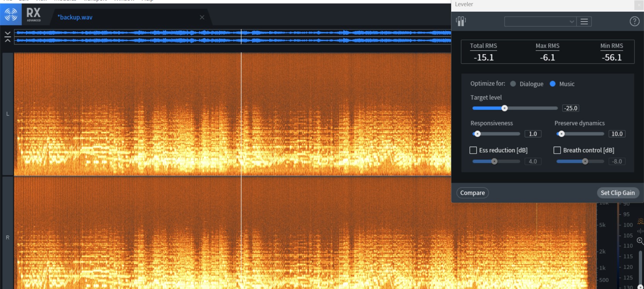The image size is (644, 289).
Task: Open the Leveler preset menu hamburger icon
Action: [x=584, y=22]
